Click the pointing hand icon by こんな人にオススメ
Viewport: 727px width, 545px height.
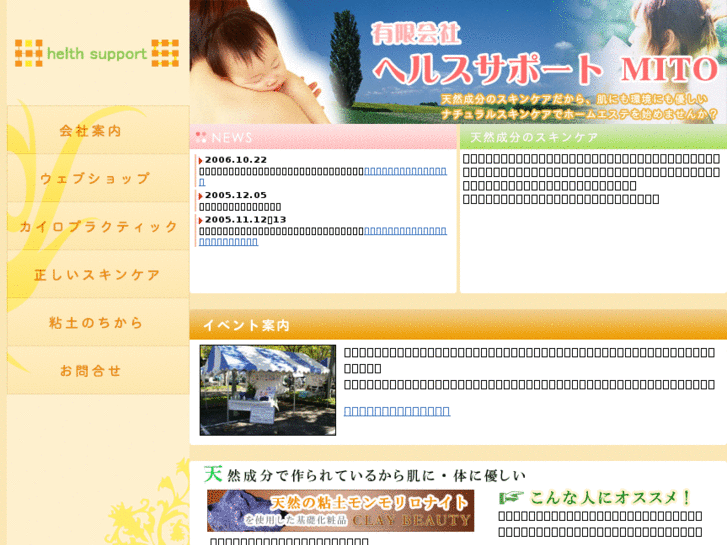tap(511, 498)
